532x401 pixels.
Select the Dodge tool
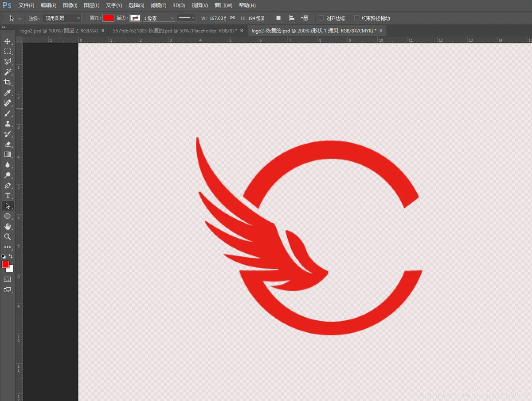pos(8,175)
